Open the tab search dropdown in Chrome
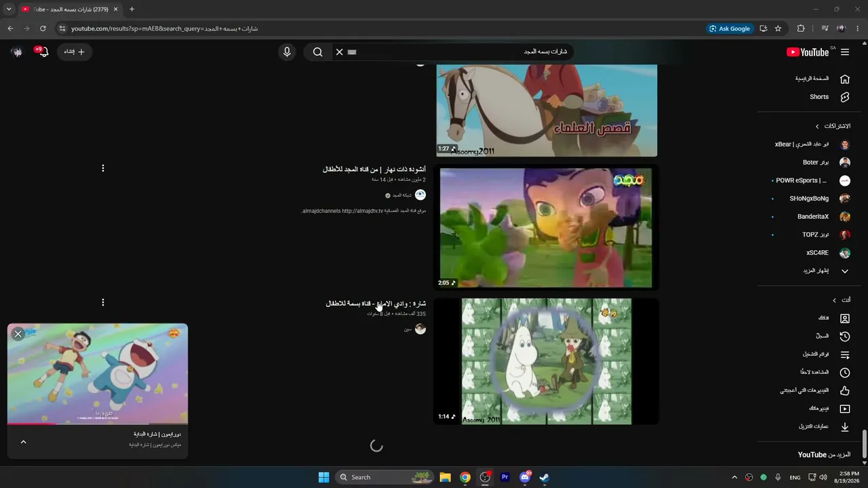Image resolution: width=868 pixels, height=488 pixels. pos(9,9)
